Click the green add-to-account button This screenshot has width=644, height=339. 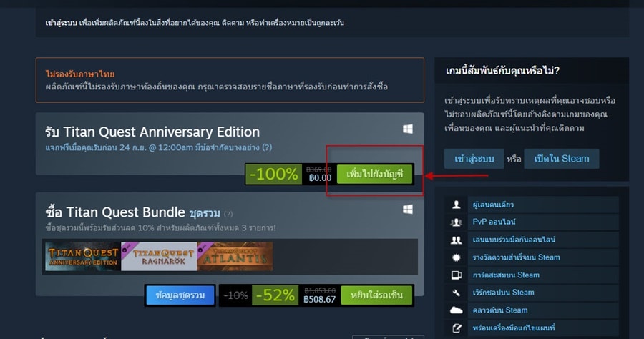pyautogui.click(x=374, y=174)
